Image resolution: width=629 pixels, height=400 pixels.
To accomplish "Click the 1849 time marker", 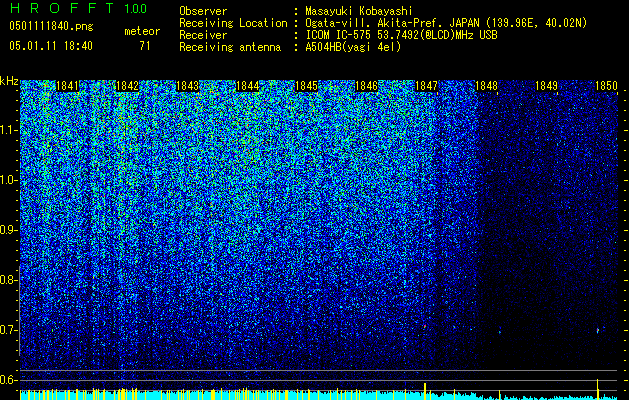I will click(x=546, y=86).
